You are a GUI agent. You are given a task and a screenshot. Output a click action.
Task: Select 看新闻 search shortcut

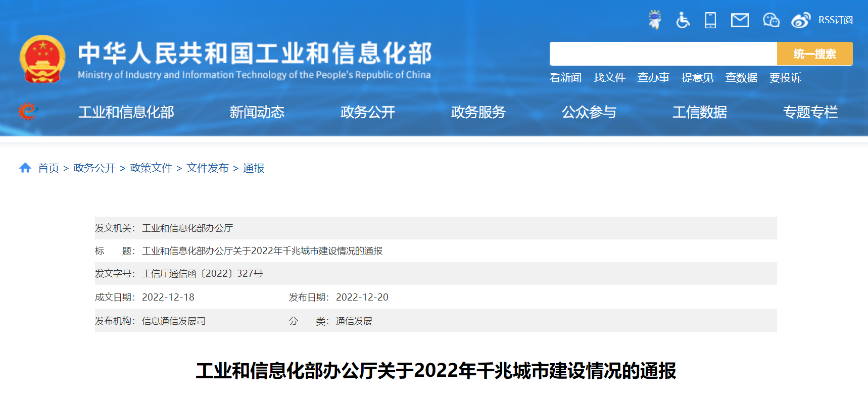[565, 78]
